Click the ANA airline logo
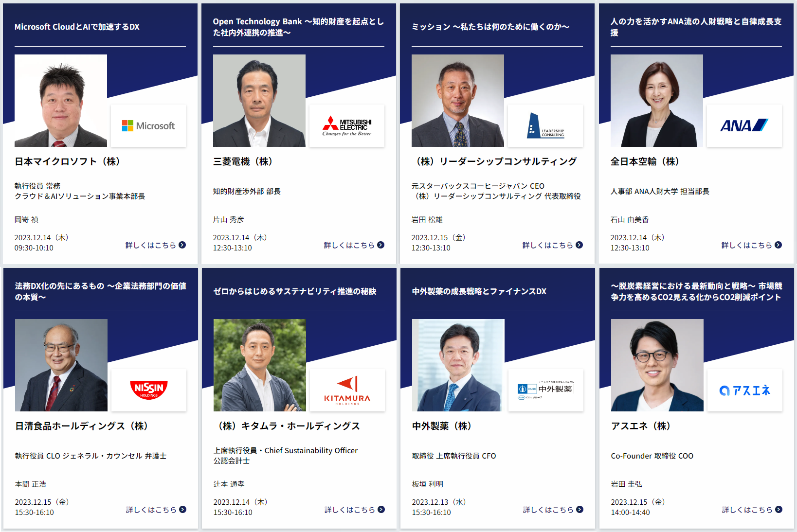 744,126
